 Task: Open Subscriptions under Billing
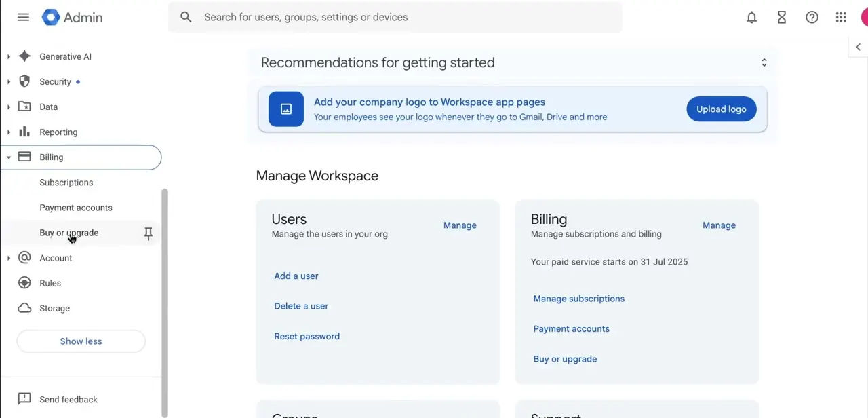click(66, 183)
